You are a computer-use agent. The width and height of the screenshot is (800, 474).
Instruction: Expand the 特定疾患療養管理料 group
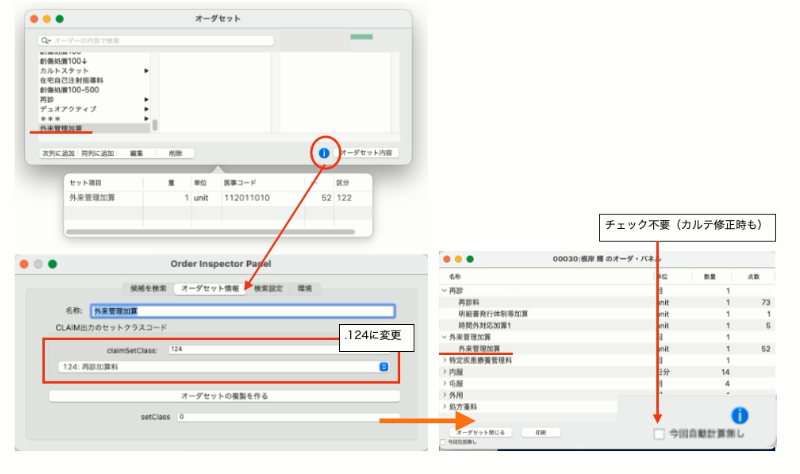(x=445, y=359)
